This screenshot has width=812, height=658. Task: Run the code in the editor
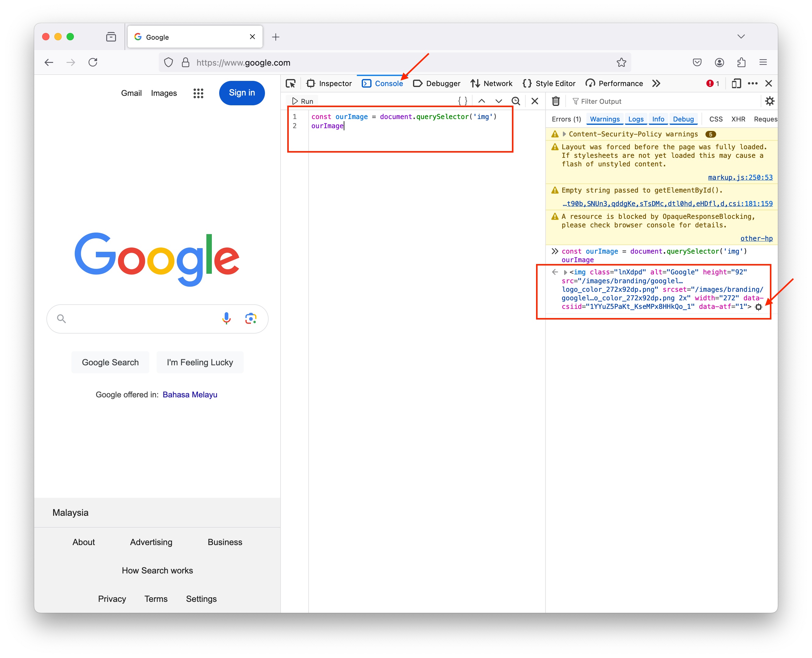[302, 101]
